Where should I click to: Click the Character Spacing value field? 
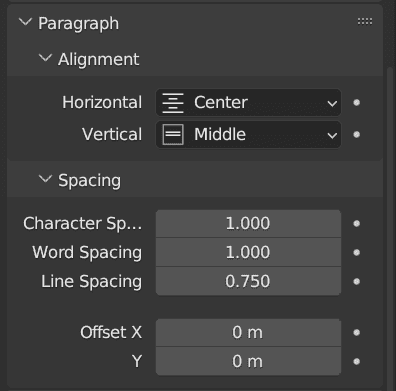248,223
